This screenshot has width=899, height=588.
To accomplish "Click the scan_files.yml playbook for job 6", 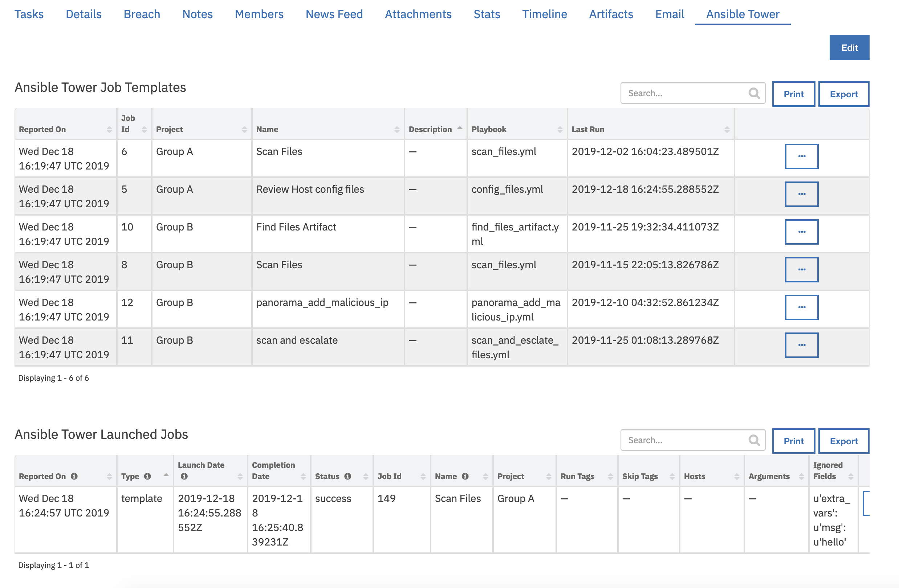I will pos(504,151).
